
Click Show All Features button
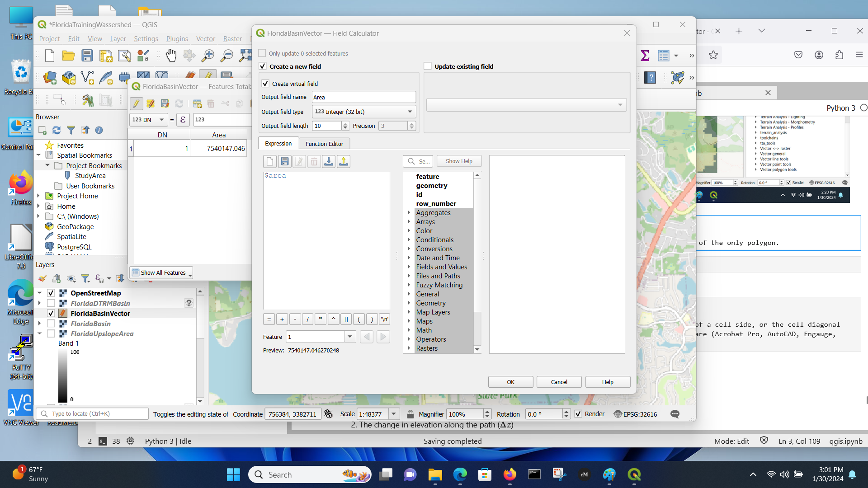pos(161,272)
